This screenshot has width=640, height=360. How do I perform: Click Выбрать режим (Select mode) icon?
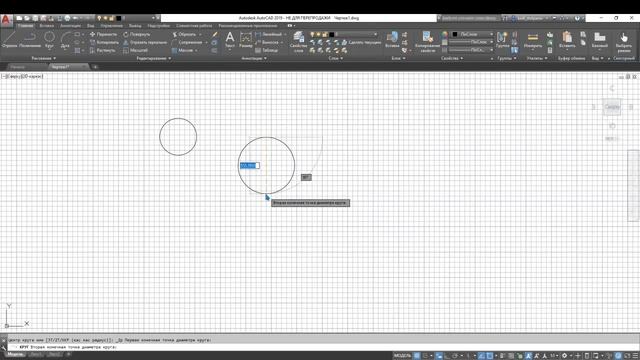[x=624, y=42]
